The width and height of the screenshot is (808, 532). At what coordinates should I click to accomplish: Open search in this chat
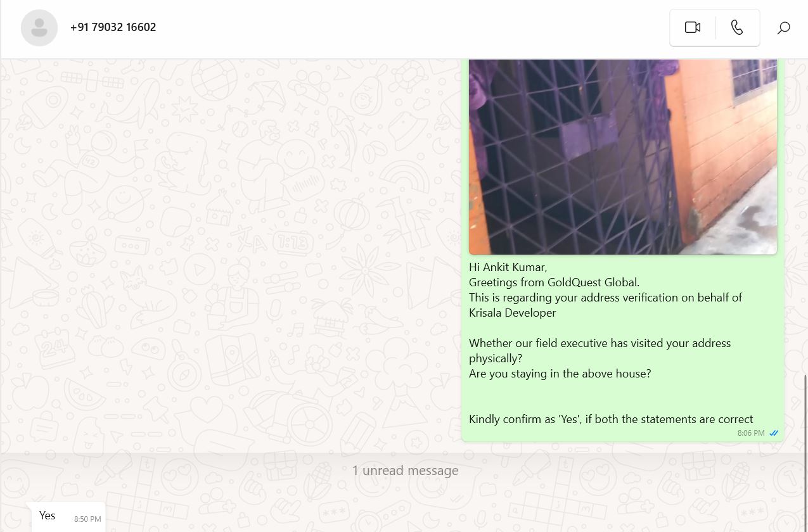point(784,28)
